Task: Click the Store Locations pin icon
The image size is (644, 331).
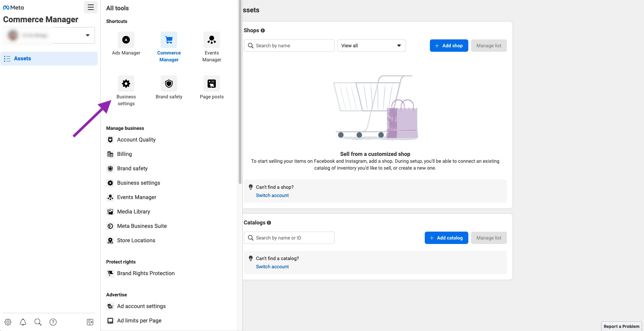Action: 110,241
